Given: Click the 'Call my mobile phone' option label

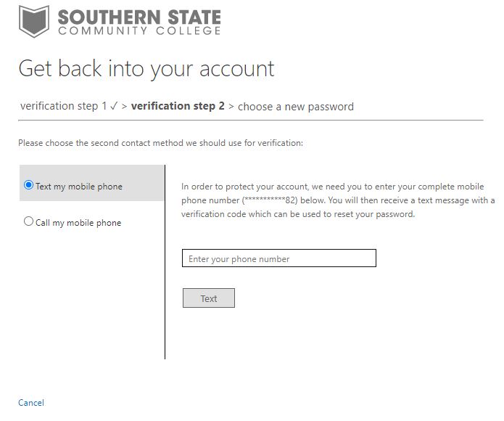Looking at the screenshot, I should (x=78, y=223).
